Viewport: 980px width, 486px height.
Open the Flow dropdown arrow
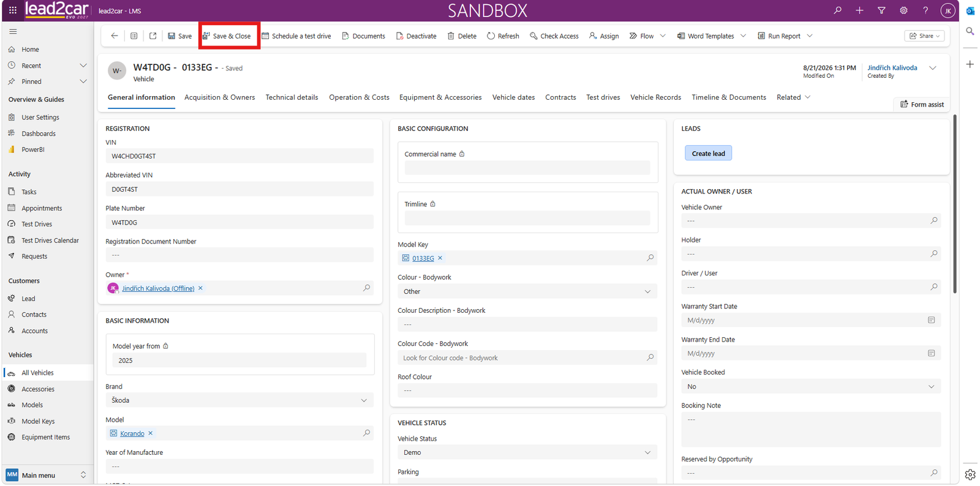pyautogui.click(x=663, y=36)
